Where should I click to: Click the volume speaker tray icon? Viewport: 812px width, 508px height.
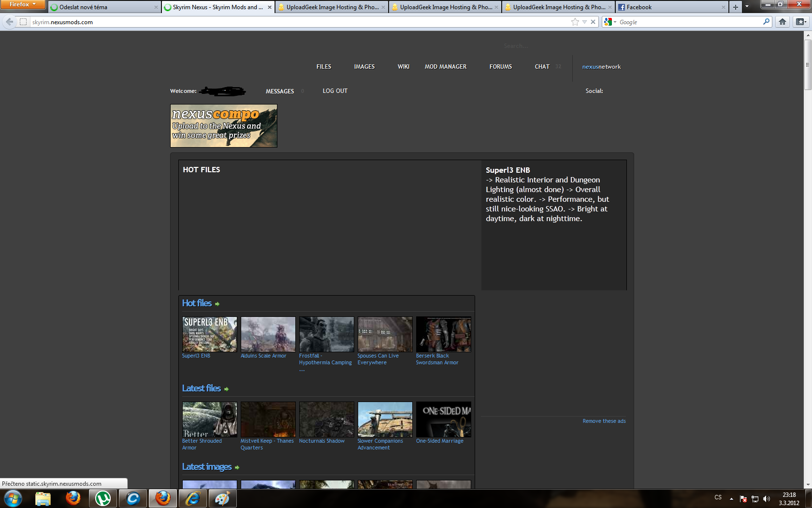(767, 499)
